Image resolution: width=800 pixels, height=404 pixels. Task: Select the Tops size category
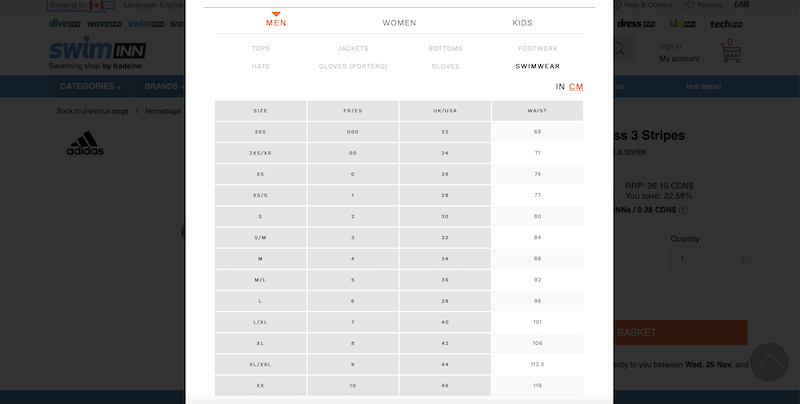click(261, 48)
